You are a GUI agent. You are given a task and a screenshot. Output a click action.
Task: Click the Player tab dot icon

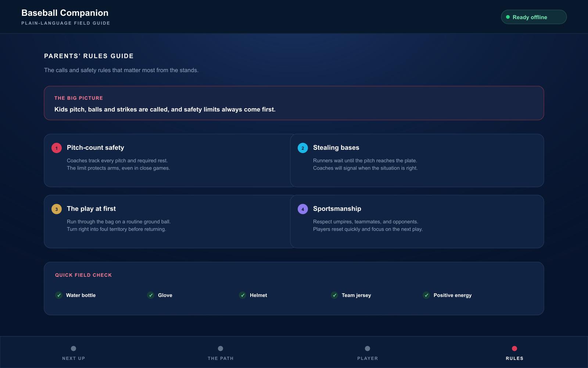click(x=367, y=348)
